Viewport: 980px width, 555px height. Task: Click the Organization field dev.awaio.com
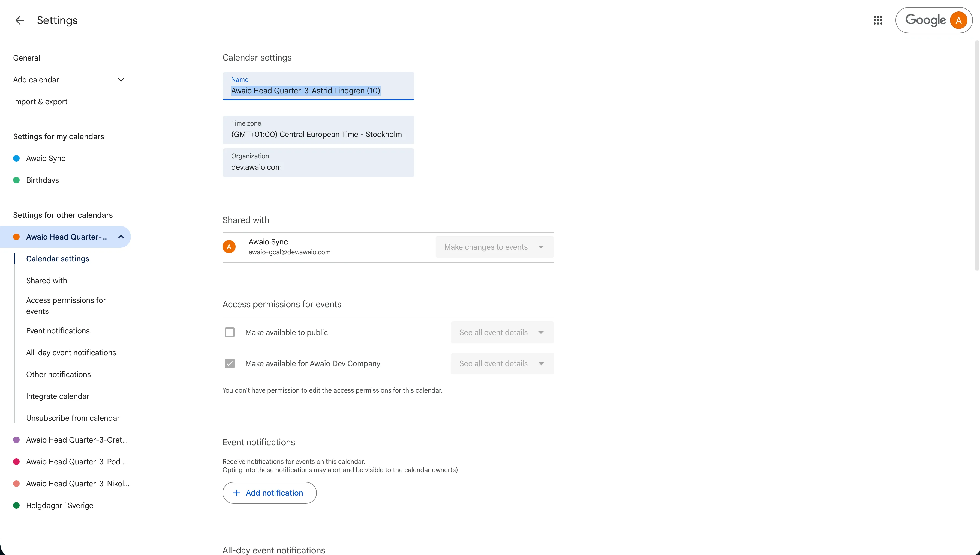318,163
